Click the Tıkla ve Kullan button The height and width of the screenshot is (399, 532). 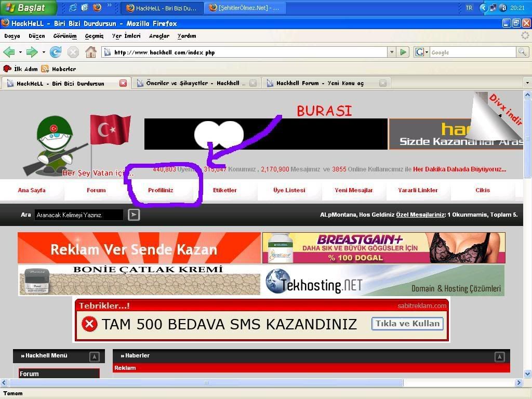(x=407, y=324)
